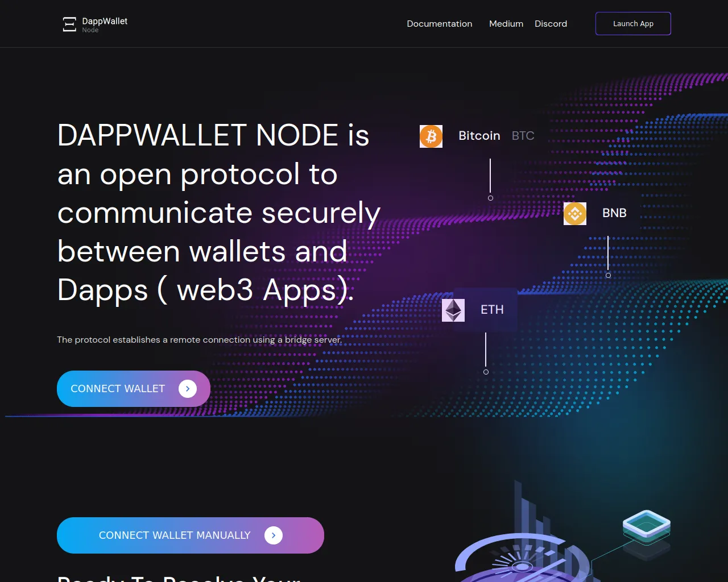The image size is (728, 582).
Task: Click the Ethereum diamond icon
Action: point(453,310)
